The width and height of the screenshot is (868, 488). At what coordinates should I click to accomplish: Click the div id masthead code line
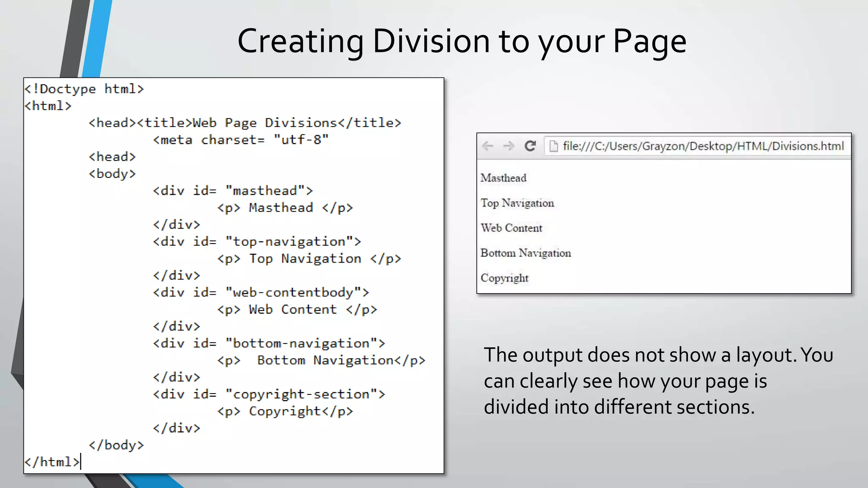click(233, 191)
